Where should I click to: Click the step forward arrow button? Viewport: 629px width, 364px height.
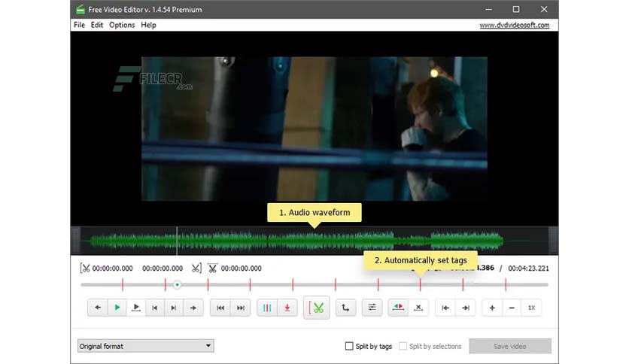(193, 308)
